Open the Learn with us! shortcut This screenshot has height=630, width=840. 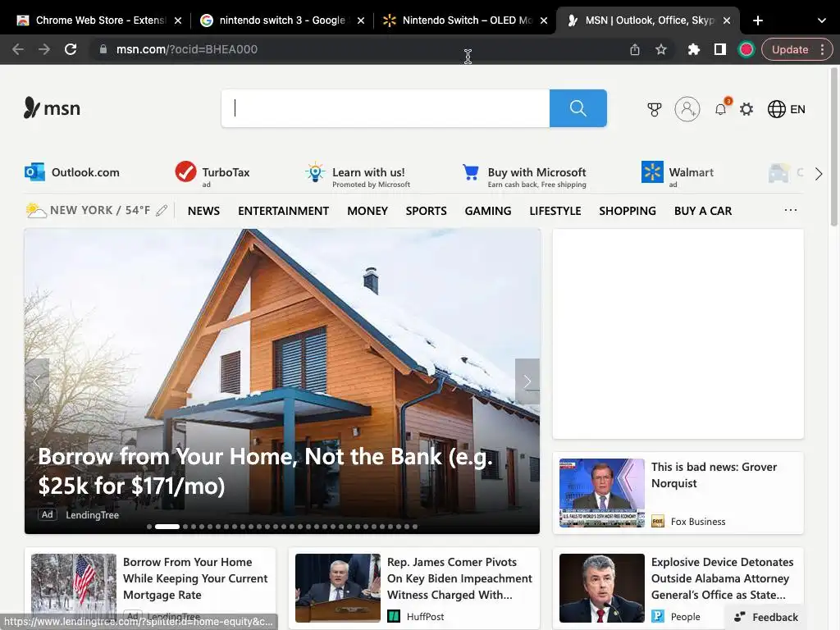[358, 175]
